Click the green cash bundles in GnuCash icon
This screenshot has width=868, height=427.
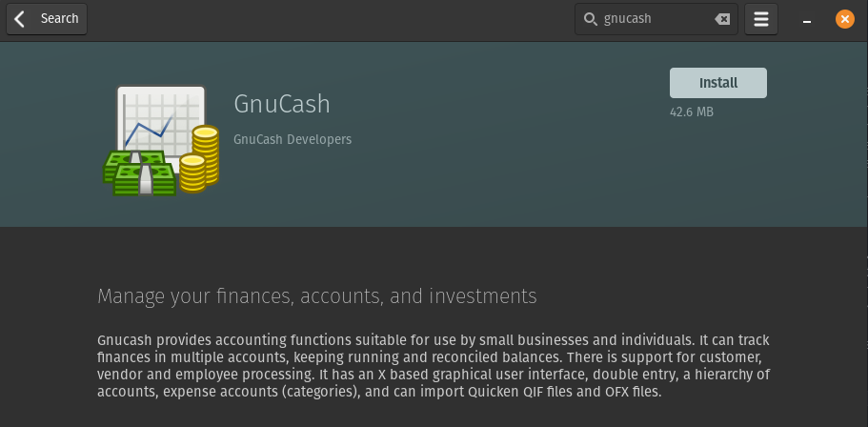pos(138,173)
